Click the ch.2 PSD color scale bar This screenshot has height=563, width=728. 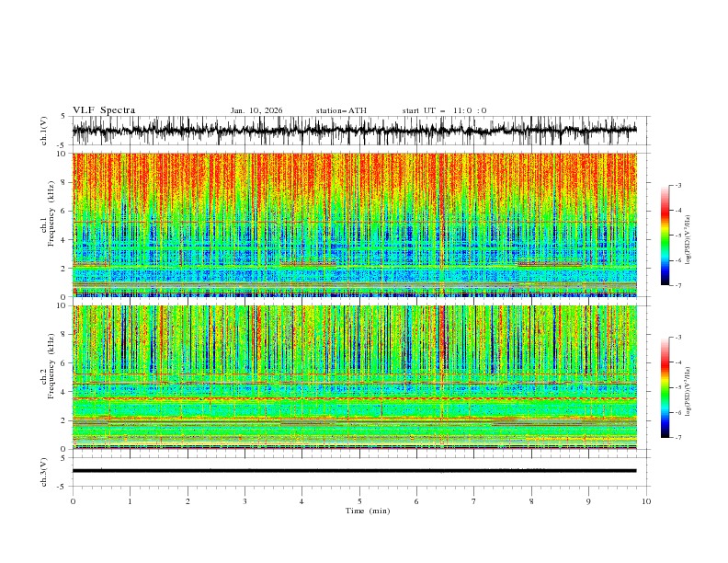665,387
